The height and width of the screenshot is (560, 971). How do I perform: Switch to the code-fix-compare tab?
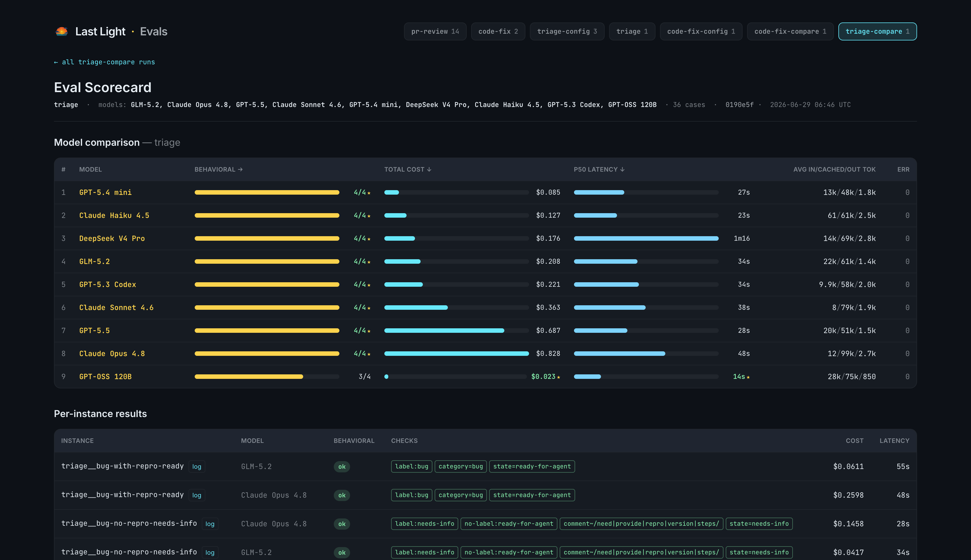790,31
